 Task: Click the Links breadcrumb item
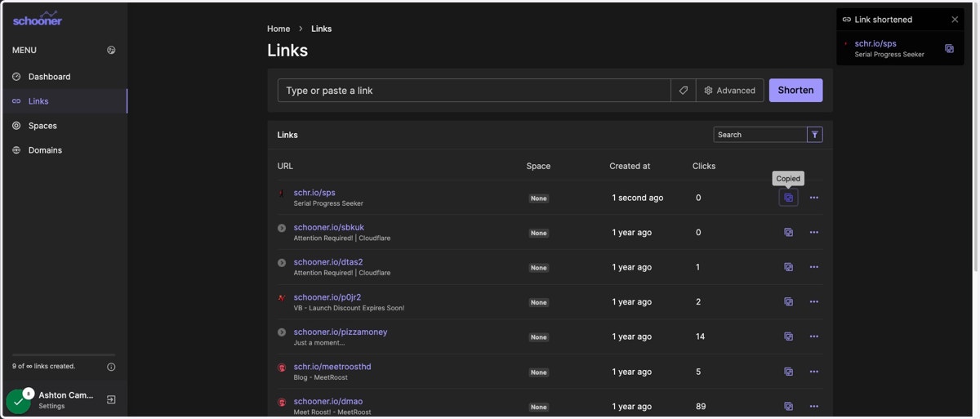click(x=321, y=29)
